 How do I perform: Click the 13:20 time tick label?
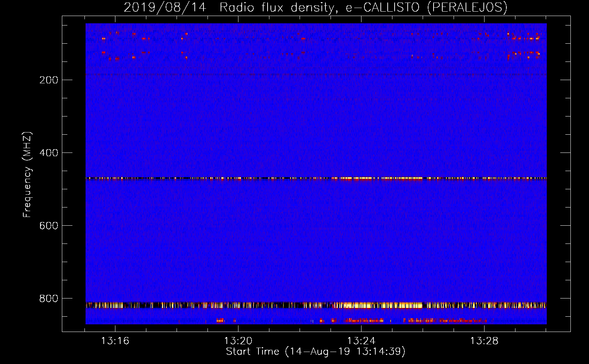pyautogui.click(x=238, y=341)
